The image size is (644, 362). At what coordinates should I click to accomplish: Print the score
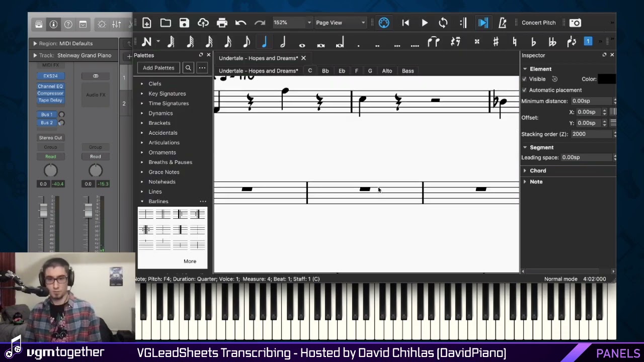222,23
